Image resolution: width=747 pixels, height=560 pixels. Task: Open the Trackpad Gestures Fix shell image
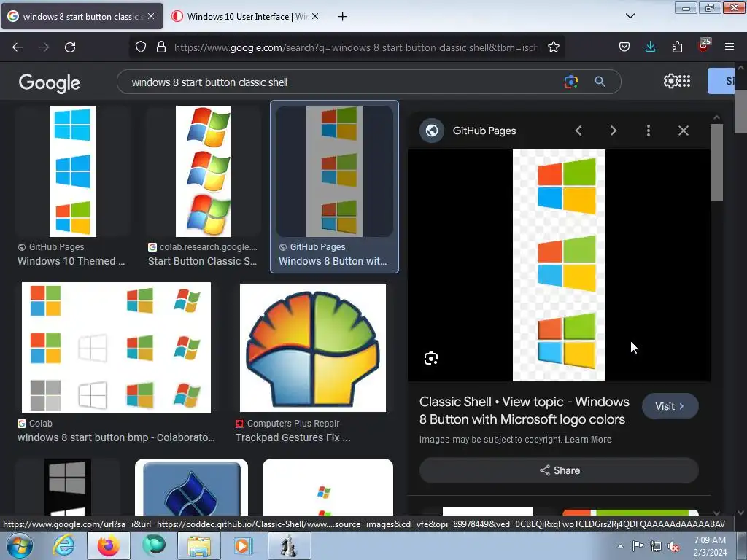coord(312,348)
